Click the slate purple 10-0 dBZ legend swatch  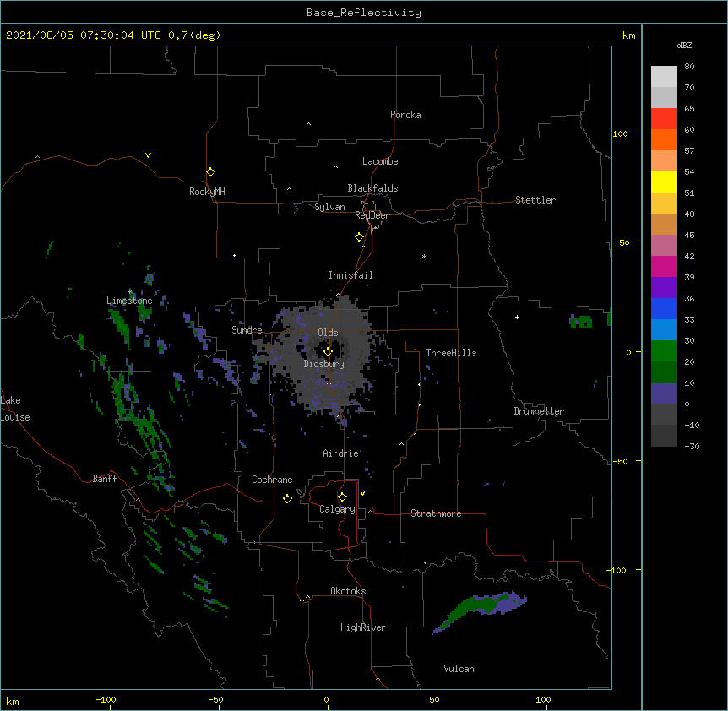coord(664,393)
